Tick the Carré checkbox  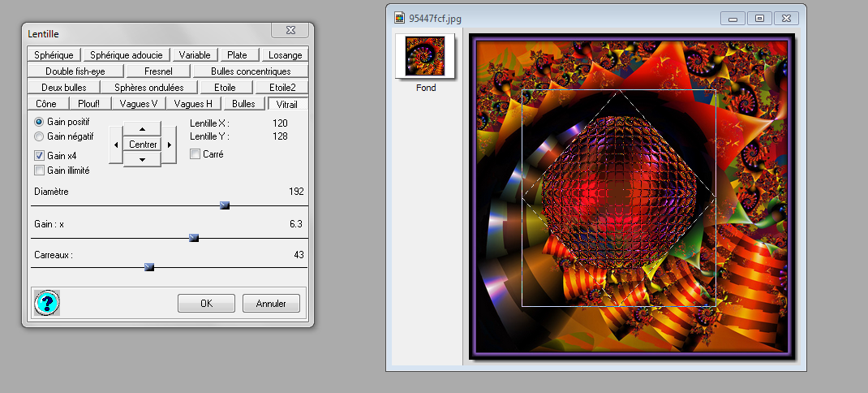pyautogui.click(x=195, y=153)
